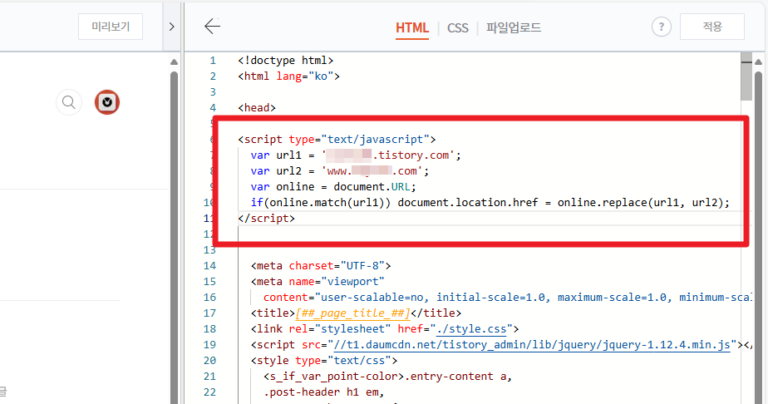Click the search magnifier icon in preview
The height and width of the screenshot is (404, 768).
(x=69, y=102)
